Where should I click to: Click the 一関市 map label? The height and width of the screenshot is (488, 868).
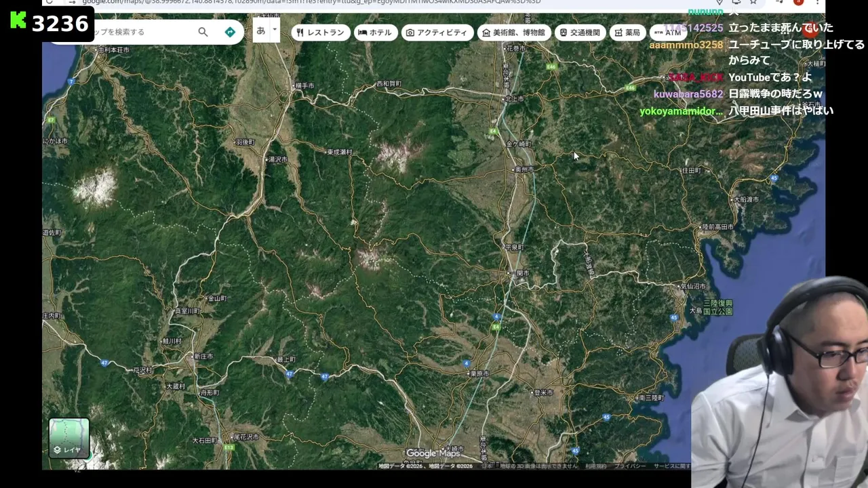pyautogui.click(x=519, y=273)
